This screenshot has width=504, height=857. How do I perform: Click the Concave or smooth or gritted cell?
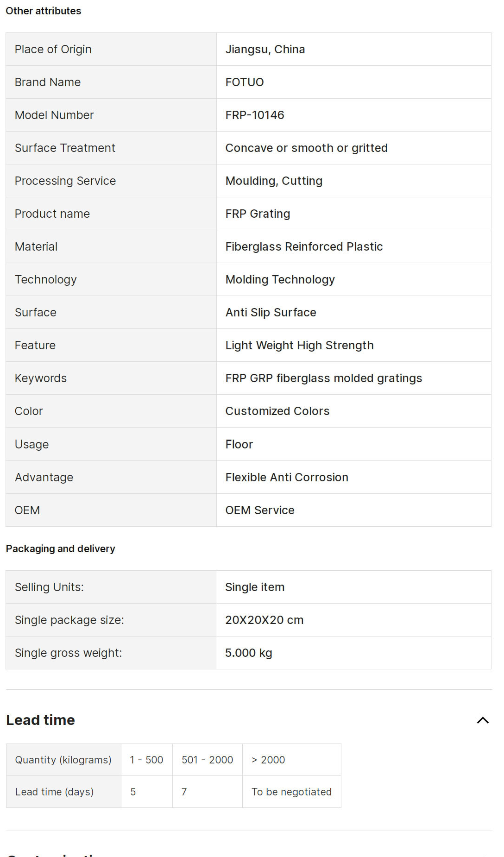tap(306, 148)
